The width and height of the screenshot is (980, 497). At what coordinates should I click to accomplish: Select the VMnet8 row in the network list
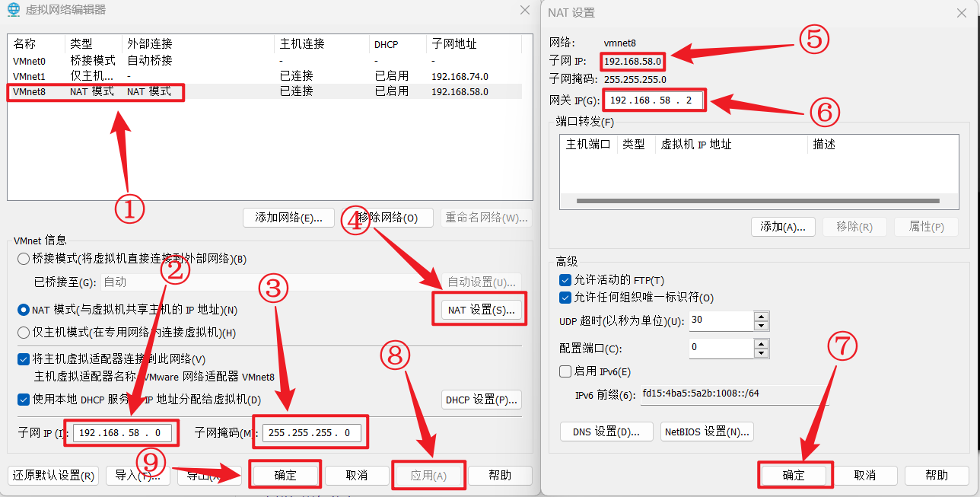click(x=265, y=91)
